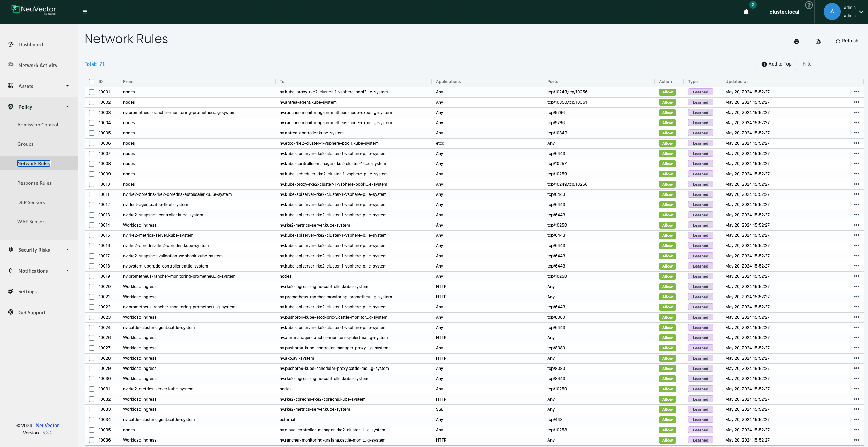Click the admin avatar circle
This screenshot has width=868, height=447.
pos(832,12)
